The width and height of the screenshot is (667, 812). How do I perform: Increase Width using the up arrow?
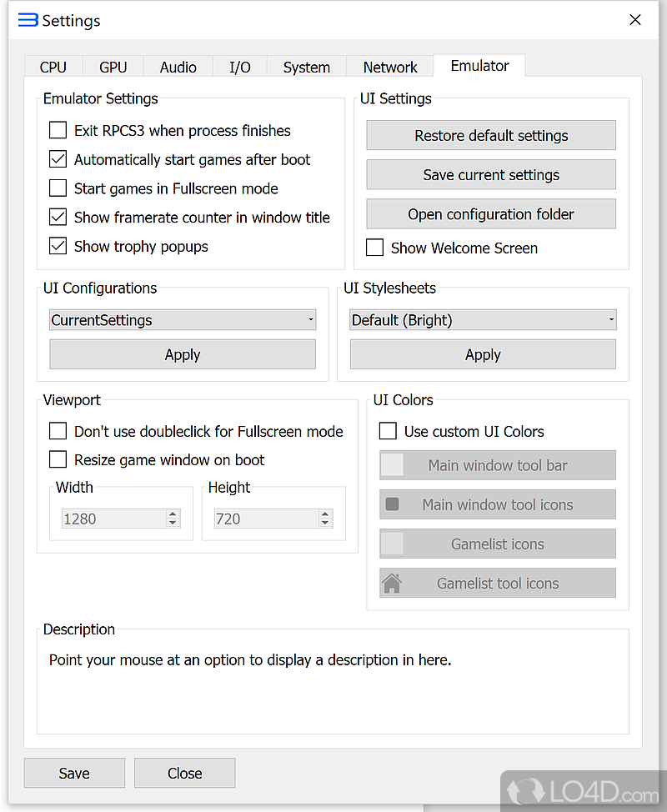pyautogui.click(x=173, y=514)
